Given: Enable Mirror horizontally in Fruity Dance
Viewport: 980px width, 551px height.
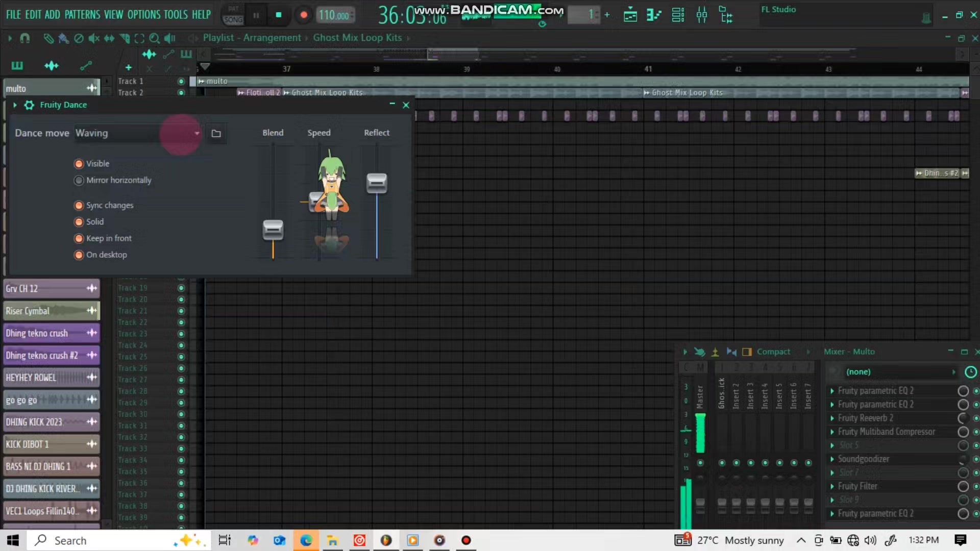Looking at the screenshot, I should click(x=79, y=180).
